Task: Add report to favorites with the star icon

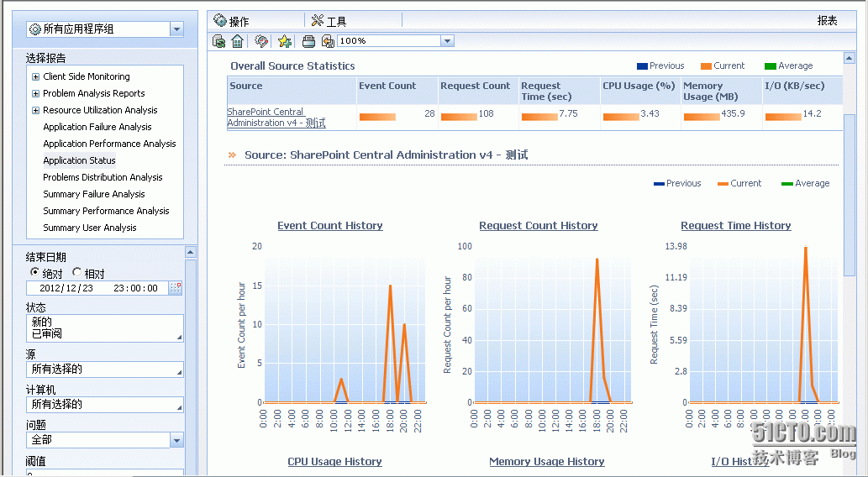Action: [x=285, y=41]
